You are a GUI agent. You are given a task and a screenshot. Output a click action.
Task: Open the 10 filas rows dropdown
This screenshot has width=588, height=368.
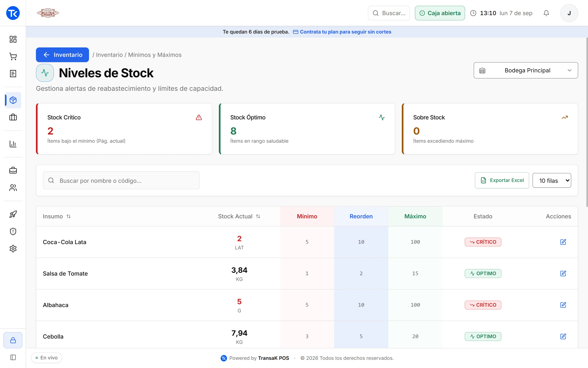(551, 180)
